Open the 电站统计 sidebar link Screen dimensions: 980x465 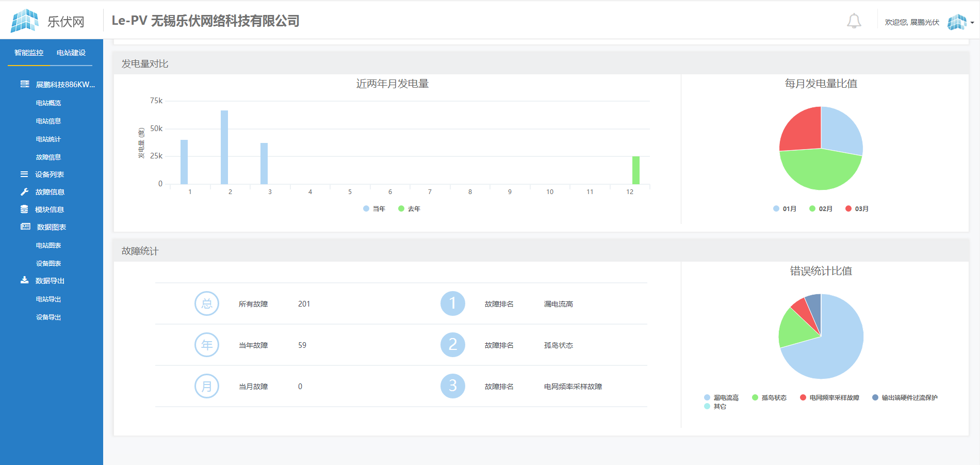pyautogui.click(x=48, y=139)
